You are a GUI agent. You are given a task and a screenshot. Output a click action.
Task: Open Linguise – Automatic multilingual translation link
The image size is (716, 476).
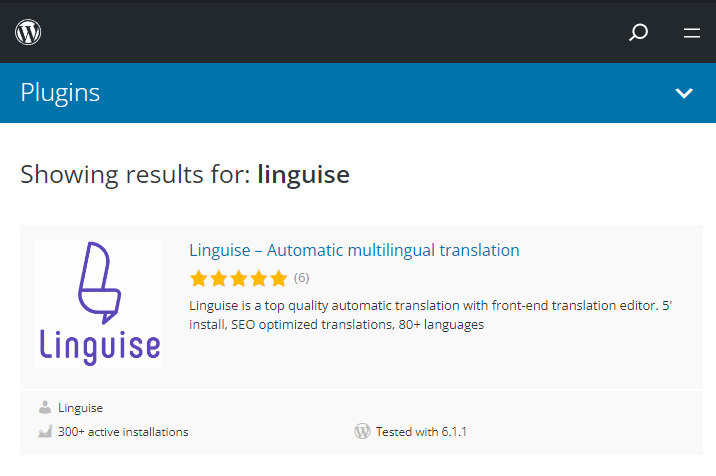point(354,250)
